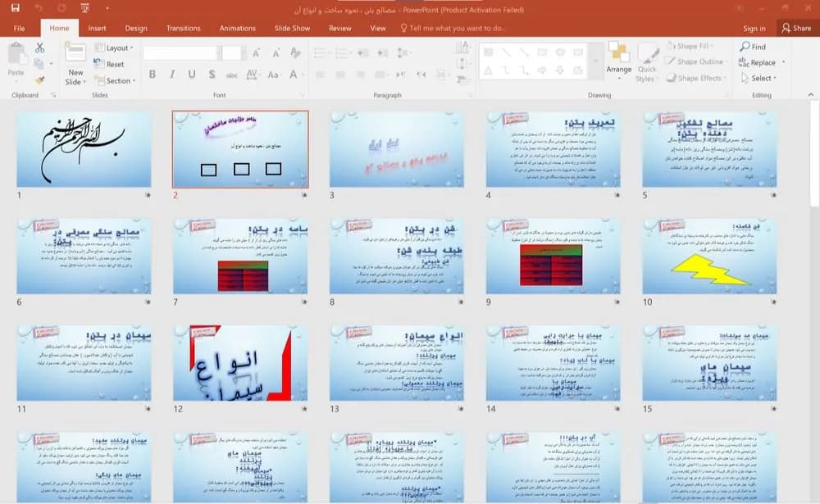820x504 pixels.
Task: Click the Redo icon in the quick access toolbar
Action: tap(62, 8)
